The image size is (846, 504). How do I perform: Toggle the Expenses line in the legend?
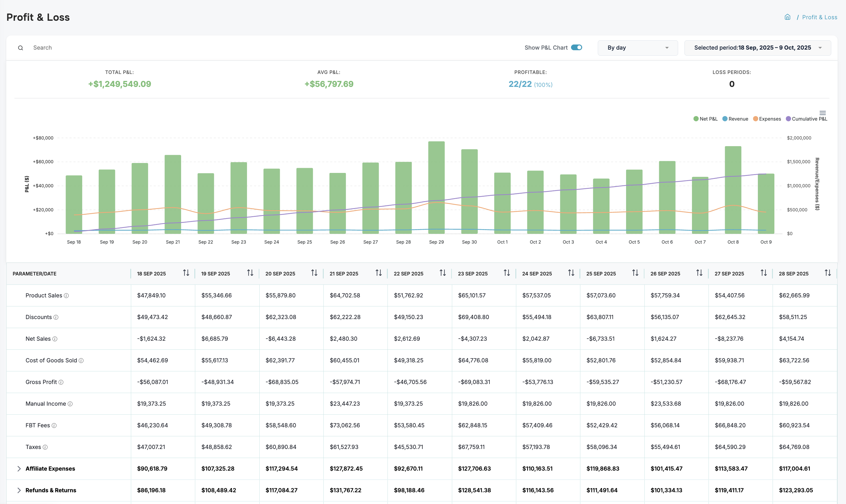pos(767,118)
